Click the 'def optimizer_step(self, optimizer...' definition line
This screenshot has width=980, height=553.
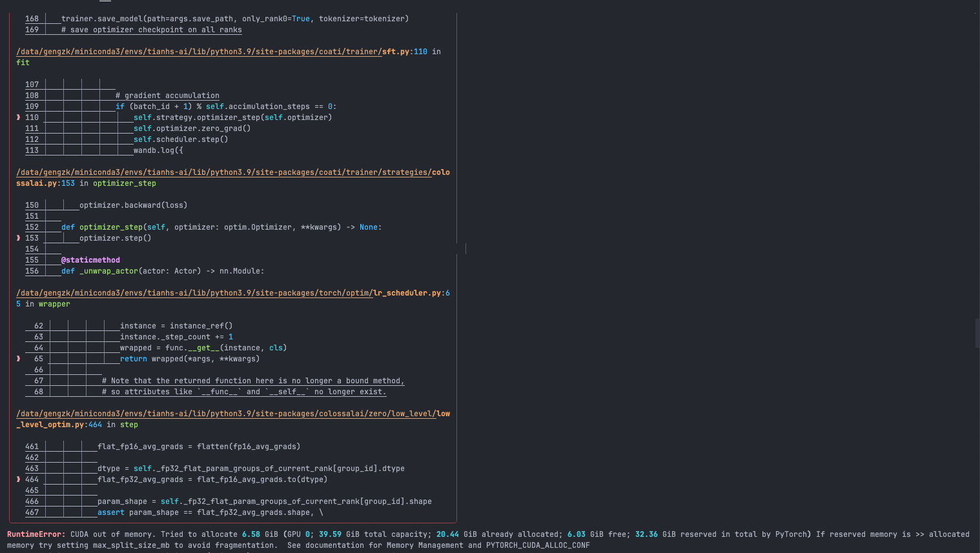[x=221, y=227]
